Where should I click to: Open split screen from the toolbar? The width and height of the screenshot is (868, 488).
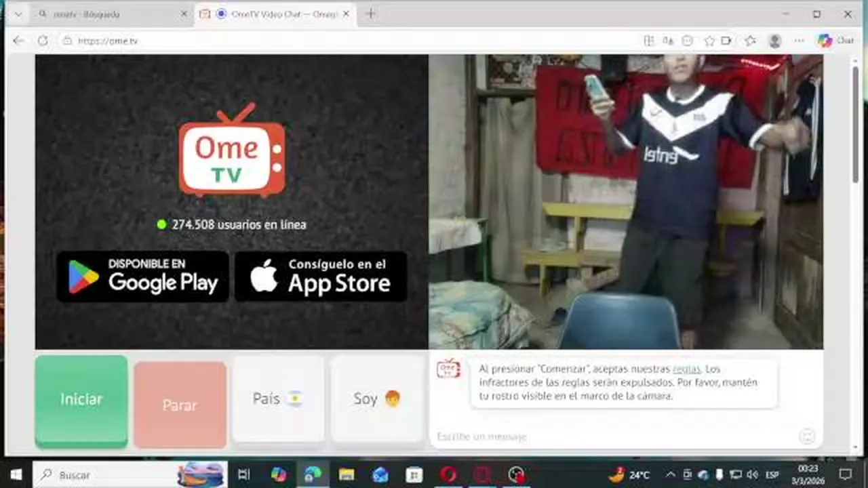[649, 41]
